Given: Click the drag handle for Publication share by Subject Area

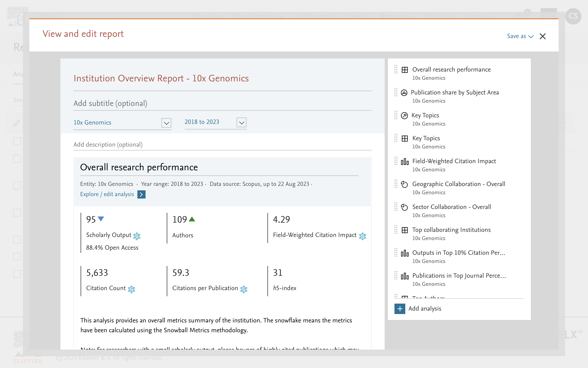Looking at the screenshot, I should [396, 92].
